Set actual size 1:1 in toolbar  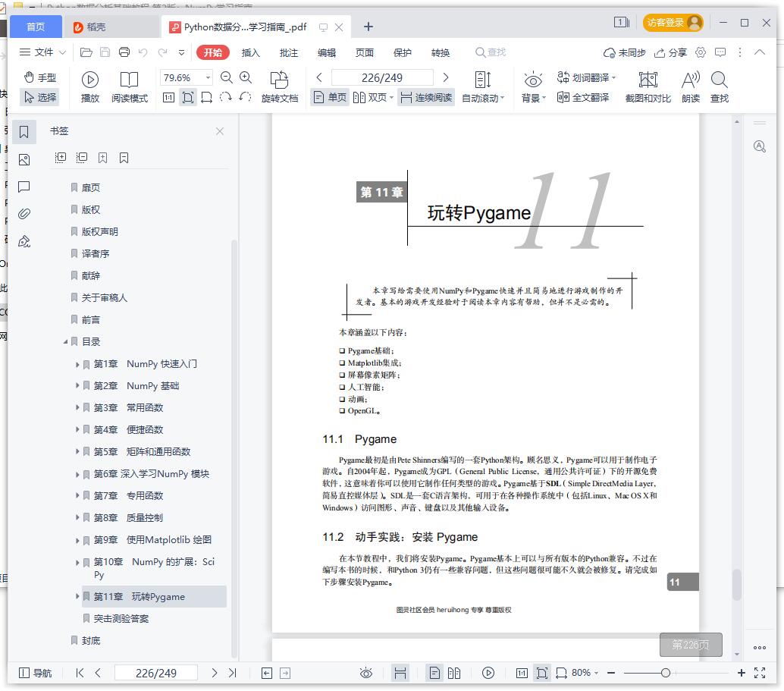(x=168, y=98)
